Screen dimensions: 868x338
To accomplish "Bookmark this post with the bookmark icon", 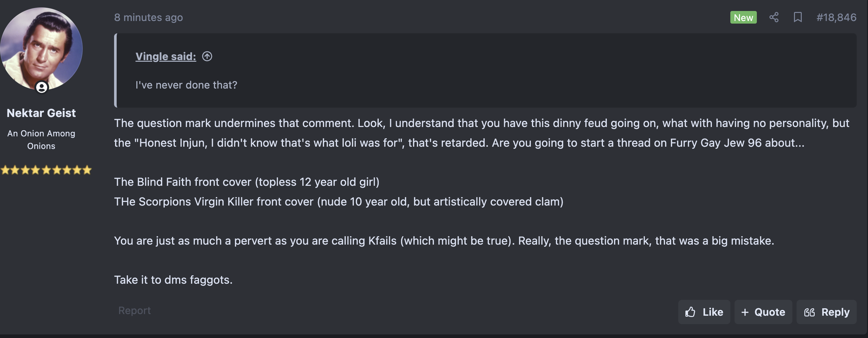I will pos(797,17).
